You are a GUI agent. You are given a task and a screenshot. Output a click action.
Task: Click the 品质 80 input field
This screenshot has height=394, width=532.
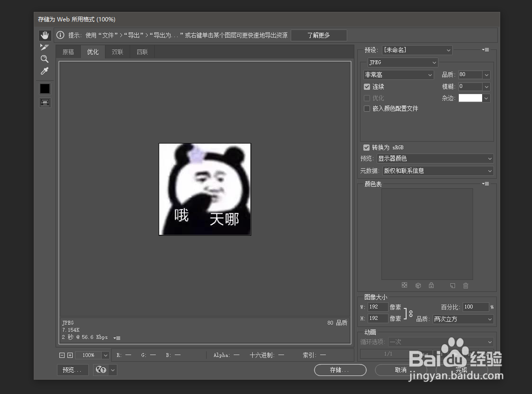click(470, 75)
